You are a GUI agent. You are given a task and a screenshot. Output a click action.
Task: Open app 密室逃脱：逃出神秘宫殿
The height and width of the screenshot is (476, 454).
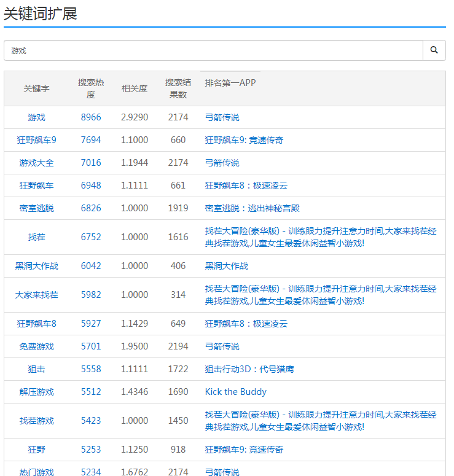(252, 208)
